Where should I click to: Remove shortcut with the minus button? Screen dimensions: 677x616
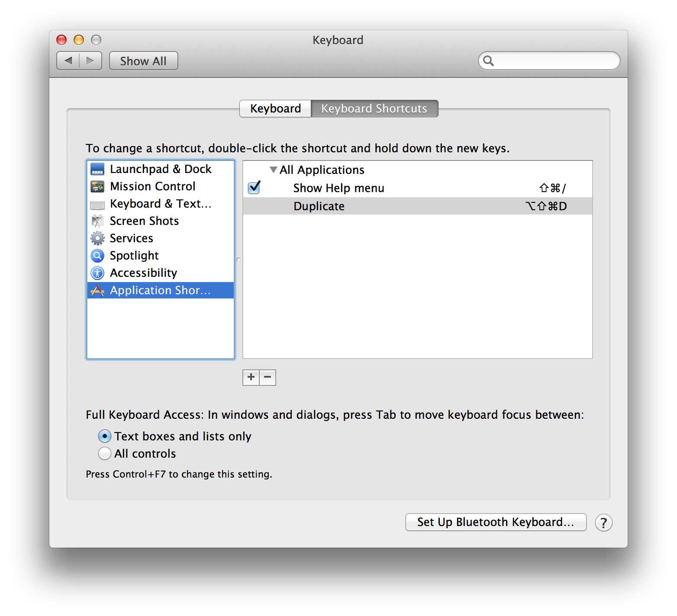[x=268, y=378]
